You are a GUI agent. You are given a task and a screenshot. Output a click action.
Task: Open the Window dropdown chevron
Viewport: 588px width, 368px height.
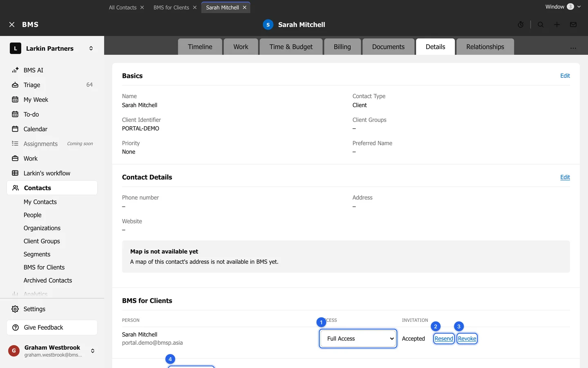579,7
